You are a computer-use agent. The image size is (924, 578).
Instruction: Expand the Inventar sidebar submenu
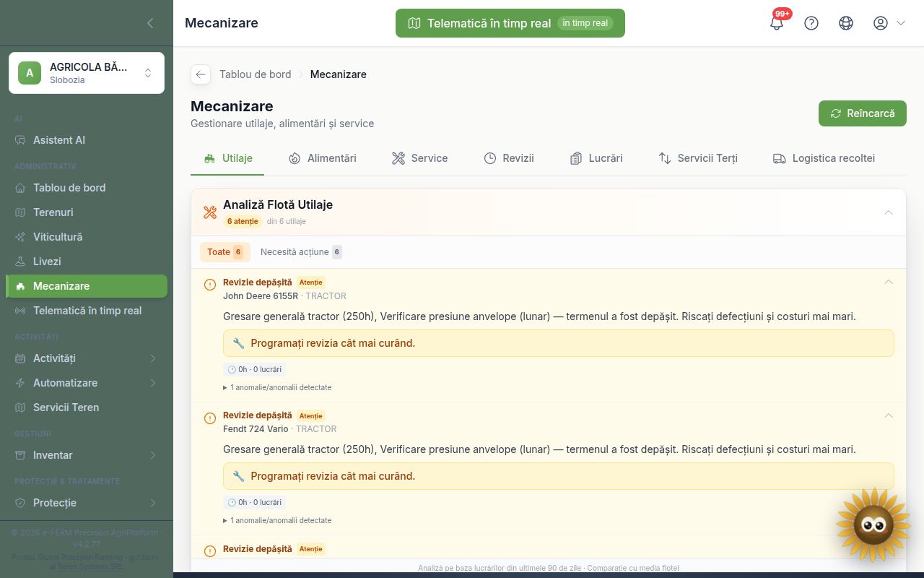87,455
